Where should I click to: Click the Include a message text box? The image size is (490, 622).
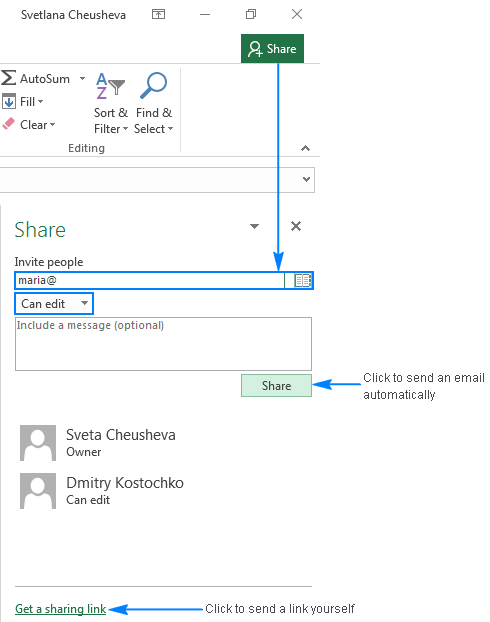[x=163, y=344]
